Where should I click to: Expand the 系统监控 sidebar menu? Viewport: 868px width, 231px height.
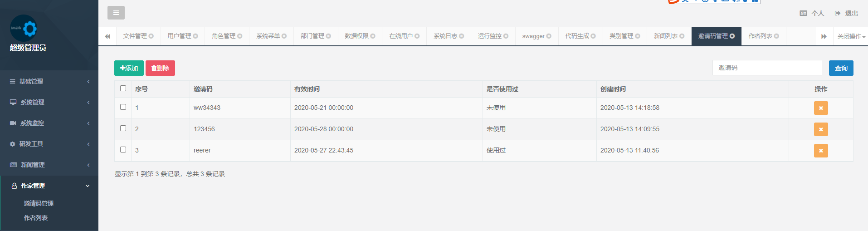click(49, 123)
